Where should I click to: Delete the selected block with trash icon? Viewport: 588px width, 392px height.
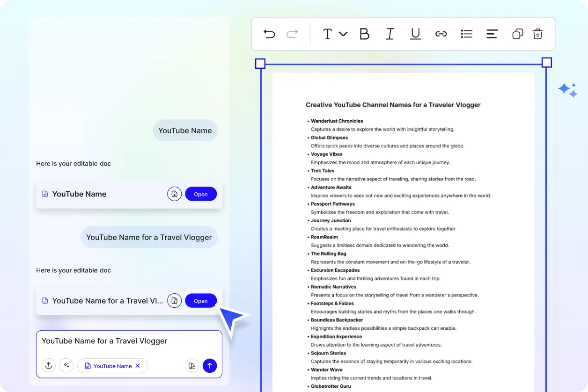tap(537, 34)
